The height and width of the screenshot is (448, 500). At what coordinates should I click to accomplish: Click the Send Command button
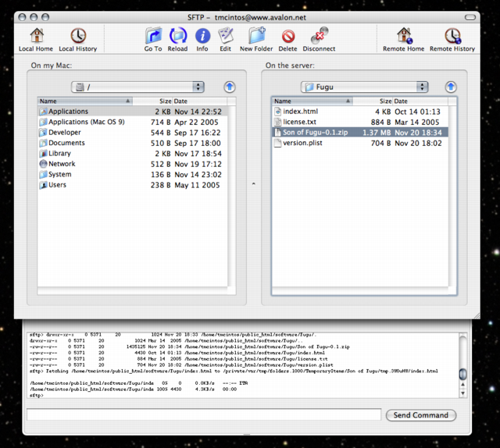(421, 415)
